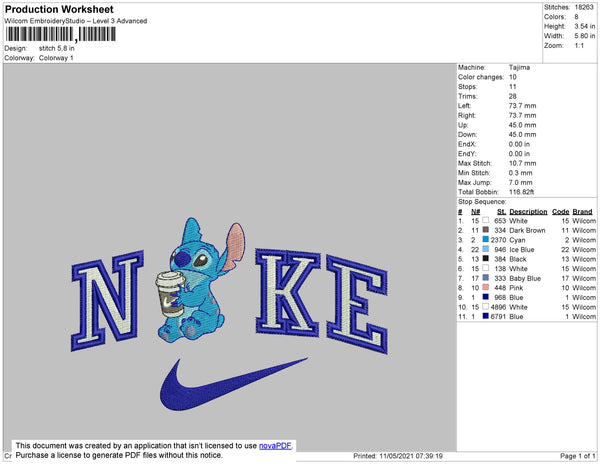The width and height of the screenshot is (600, 464).
Task: Click the Trims value 28
Action: pyautogui.click(x=513, y=96)
